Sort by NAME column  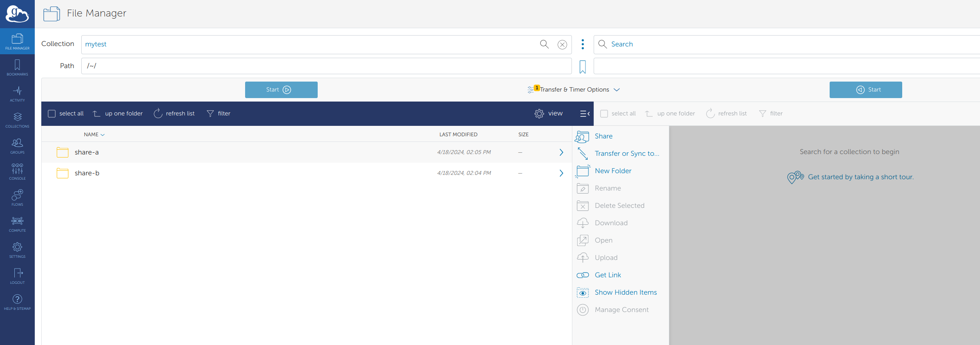[94, 135]
